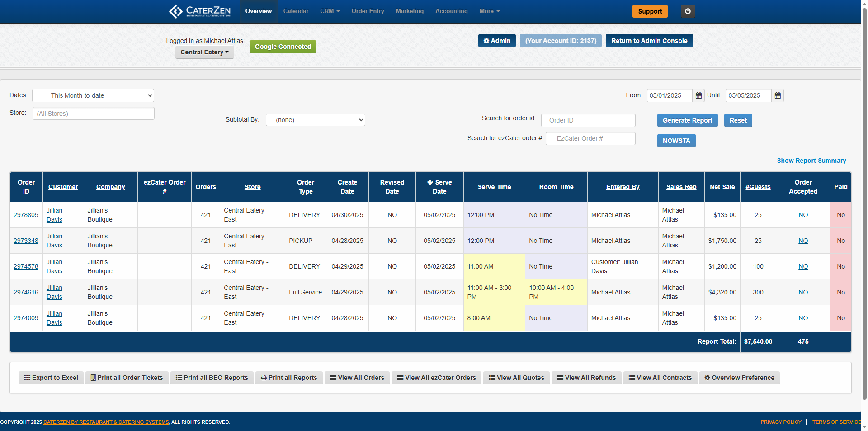This screenshot has width=868, height=431.
Task: Click Print all Reports button
Action: click(289, 378)
